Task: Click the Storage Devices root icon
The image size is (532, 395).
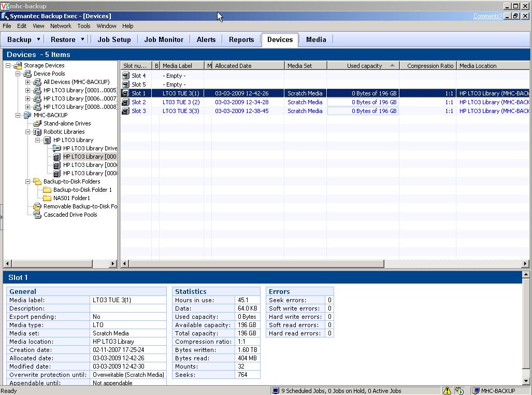Action: point(18,65)
